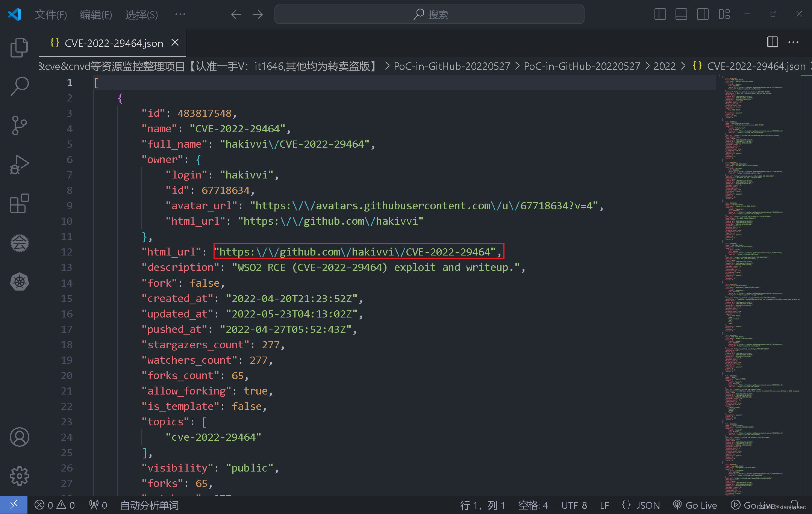Open the collapsed title bar menus ellipsis
Screen dimensions: 812x514
coord(180,14)
